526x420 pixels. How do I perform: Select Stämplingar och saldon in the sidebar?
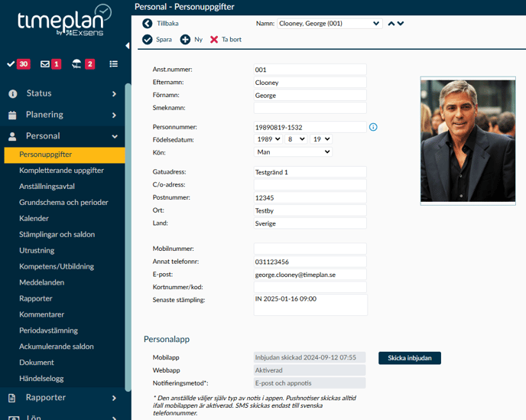point(57,234)
